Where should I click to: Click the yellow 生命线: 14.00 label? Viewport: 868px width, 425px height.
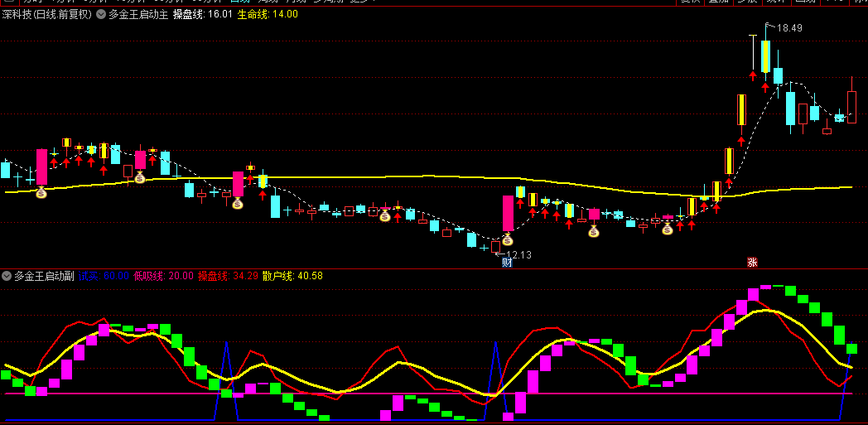268,15
